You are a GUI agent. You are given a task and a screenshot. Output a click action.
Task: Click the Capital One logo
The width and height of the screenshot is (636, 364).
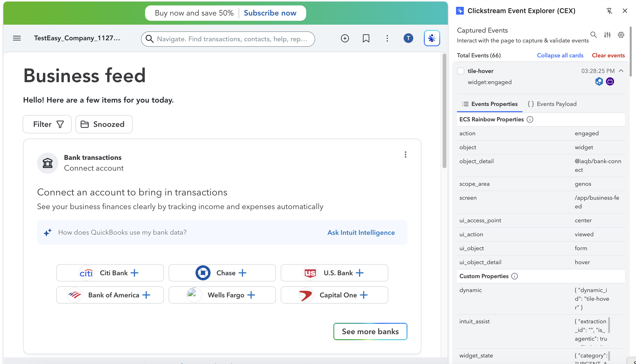click(306, 295)
